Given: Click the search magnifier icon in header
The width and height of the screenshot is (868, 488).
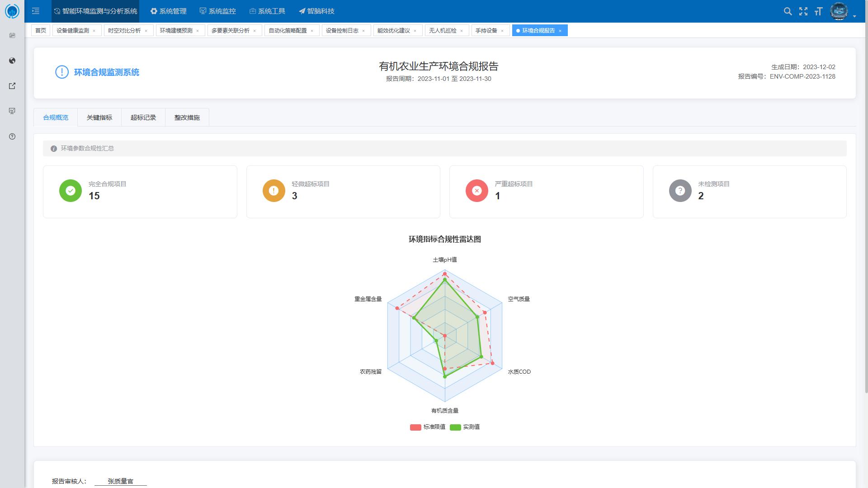Looking at the screenshot, I should (x=788, y=11).
